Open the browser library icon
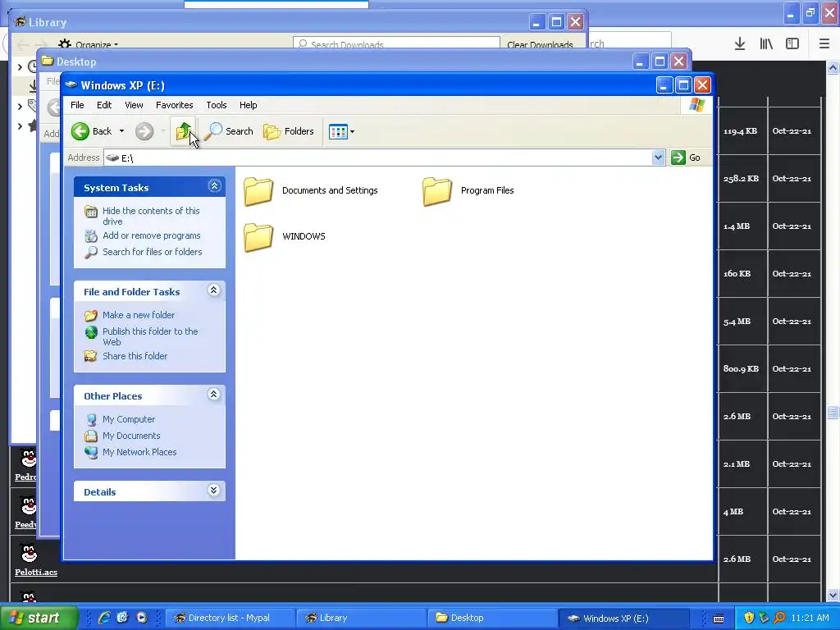Screen dimensions: 840x630 pos(766,43)
